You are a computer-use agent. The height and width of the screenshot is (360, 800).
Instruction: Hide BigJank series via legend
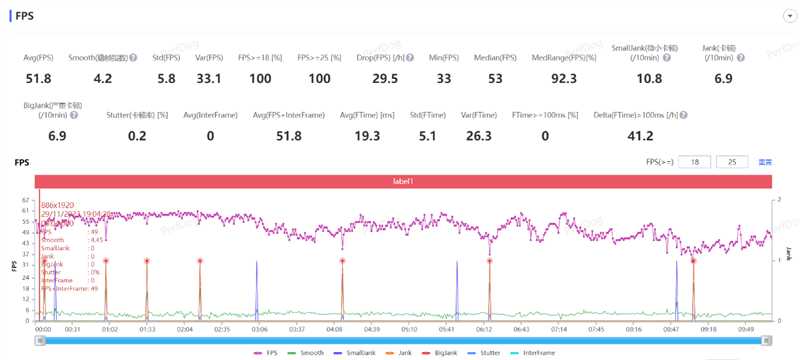[438, 353]
